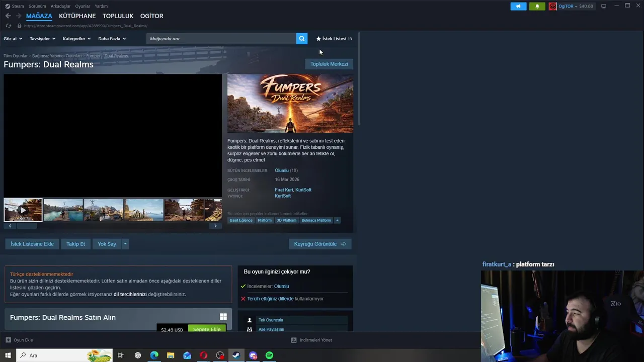Screen dimensions: 644x362
Task: Open File Explorer from the taskbar
Action: pos(171,355)
